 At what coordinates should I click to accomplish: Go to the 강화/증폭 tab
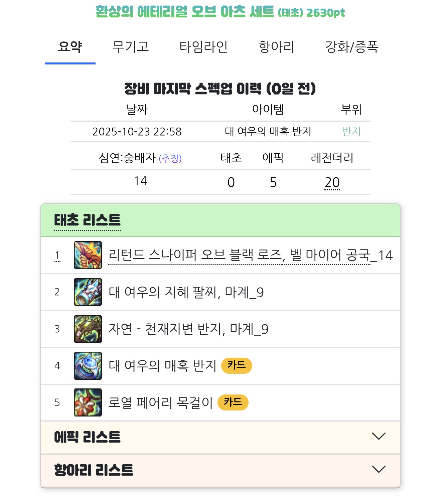tap(352, 47)
